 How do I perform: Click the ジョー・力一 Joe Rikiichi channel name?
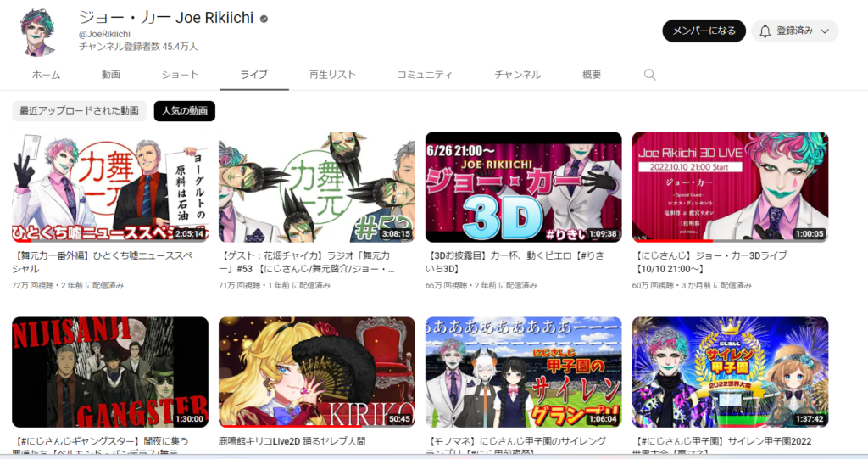pyautogui.click(x=166, y=17)
